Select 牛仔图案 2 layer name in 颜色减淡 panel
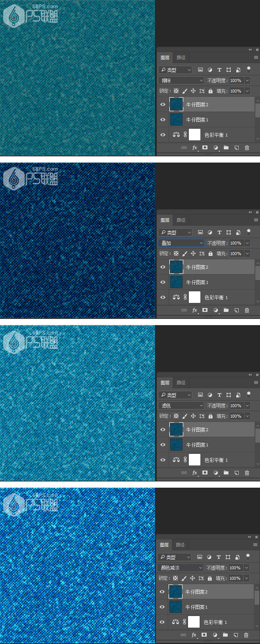 197,592
